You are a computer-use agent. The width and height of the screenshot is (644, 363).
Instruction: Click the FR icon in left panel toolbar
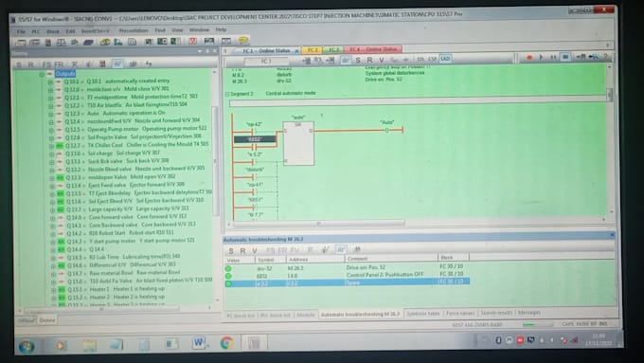[x=60, y=64]
